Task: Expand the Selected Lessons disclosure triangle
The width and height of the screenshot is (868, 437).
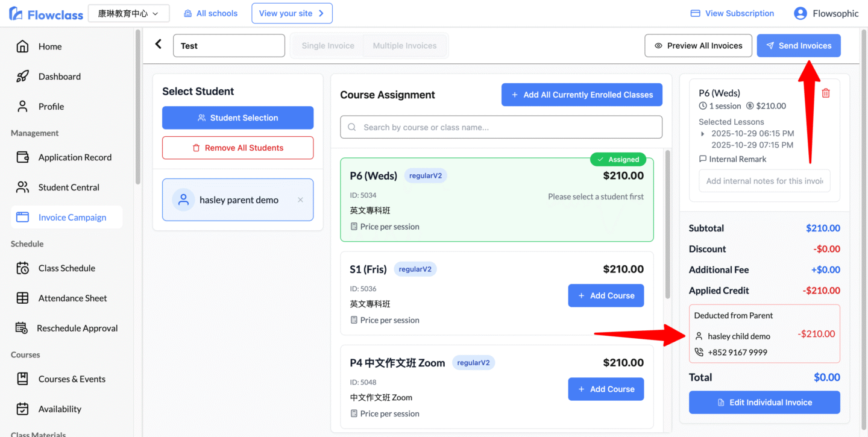Action: coord(703,134)
